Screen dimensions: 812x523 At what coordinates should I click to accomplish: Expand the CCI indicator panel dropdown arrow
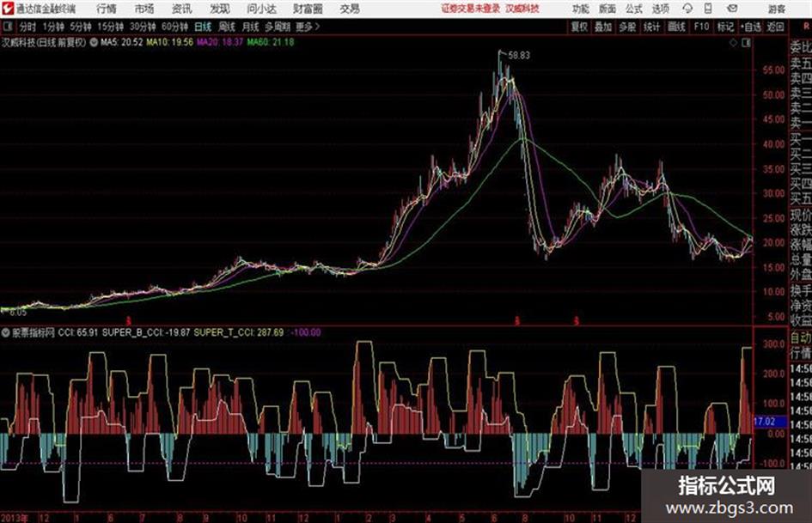(x=5, y=332)
